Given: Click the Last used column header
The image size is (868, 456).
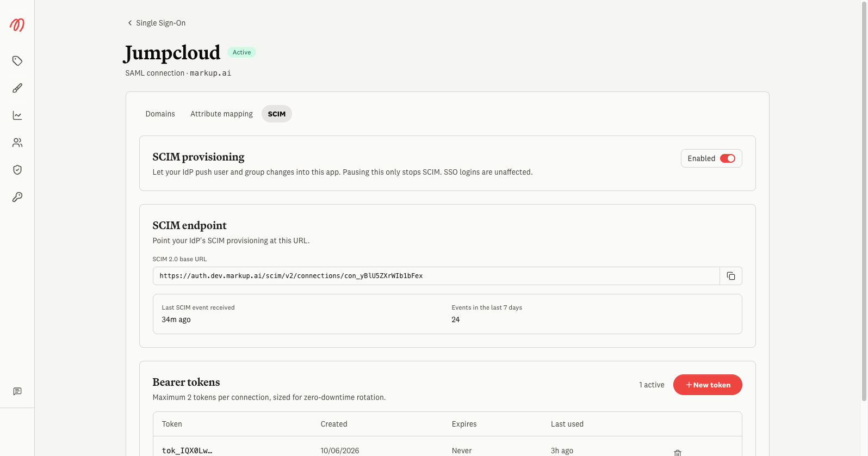Looking at the screenshot, I should (567, 424).
